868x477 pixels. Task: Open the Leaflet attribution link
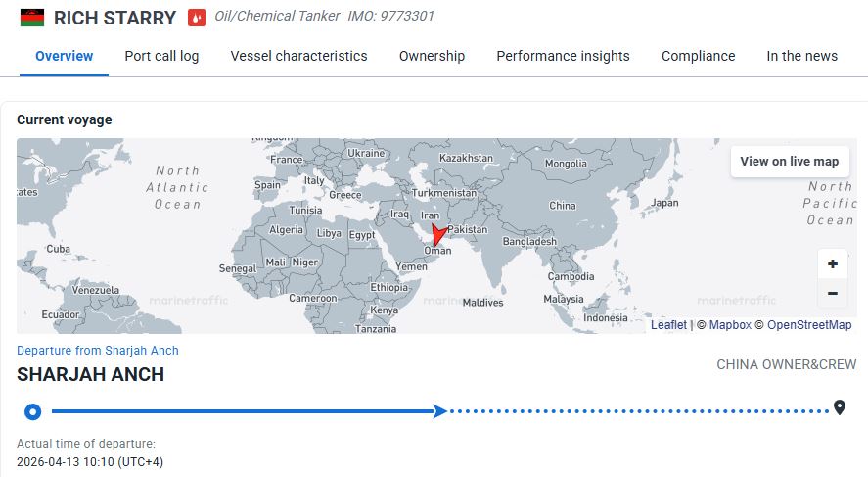[x=668, y=325]
